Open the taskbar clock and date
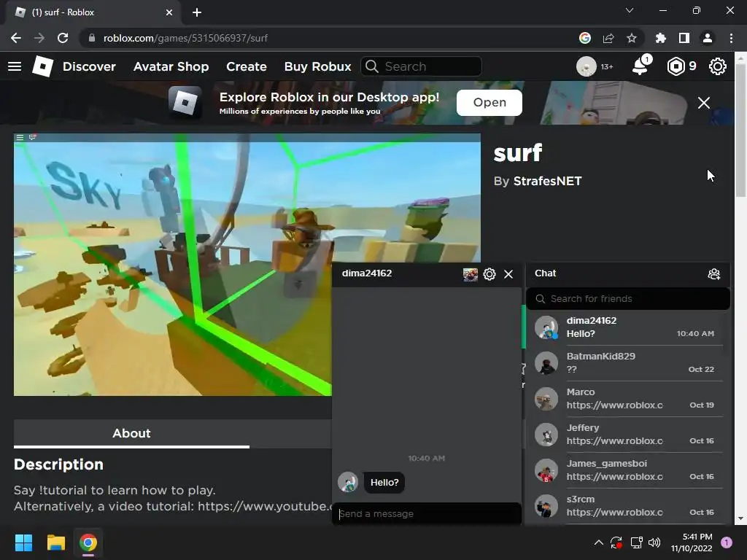The height and width of the screenshot is (560, 747). (692, 542)
